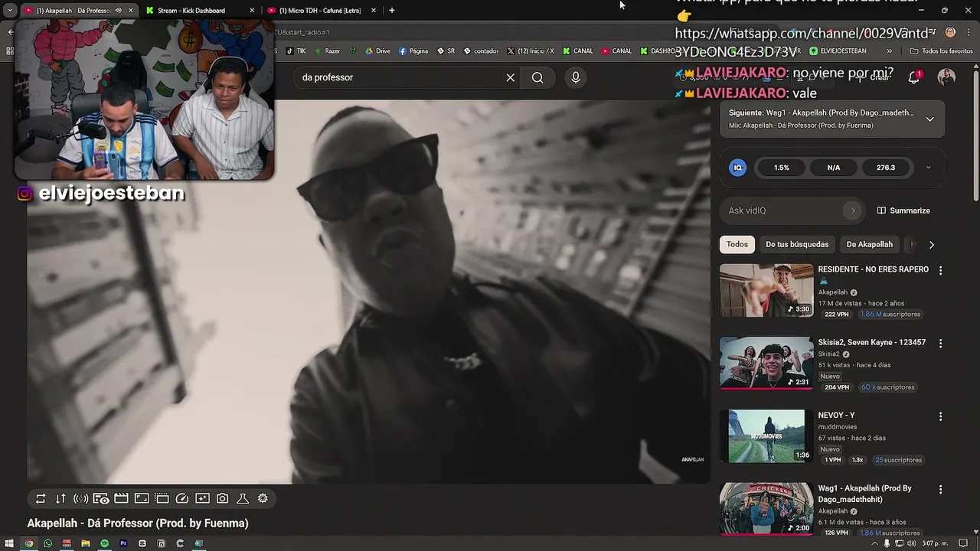Toggle the audio broadcast waves icon

(81, 498)
